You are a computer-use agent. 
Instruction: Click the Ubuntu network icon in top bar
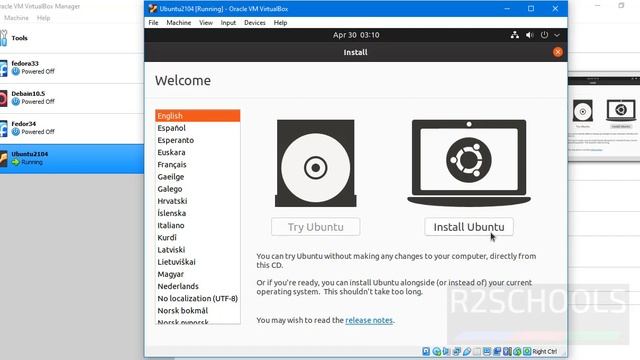click(515, 35)
